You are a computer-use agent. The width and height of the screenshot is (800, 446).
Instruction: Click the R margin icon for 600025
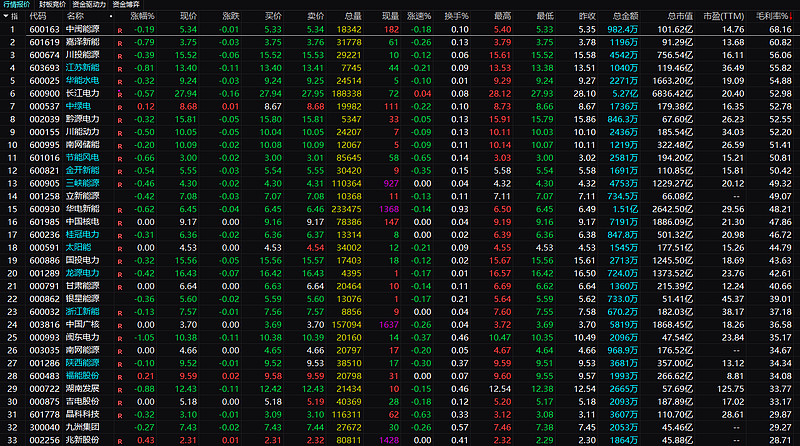[120, 82]
